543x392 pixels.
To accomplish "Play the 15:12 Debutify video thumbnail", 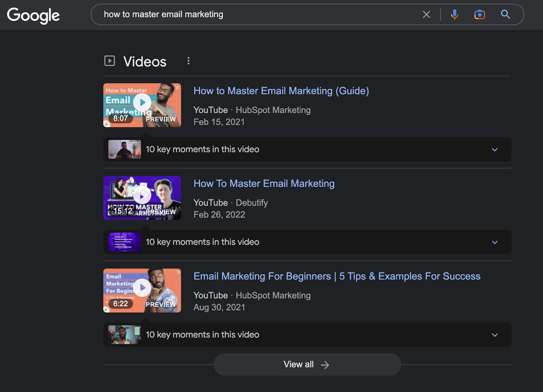I will [142, 198].
